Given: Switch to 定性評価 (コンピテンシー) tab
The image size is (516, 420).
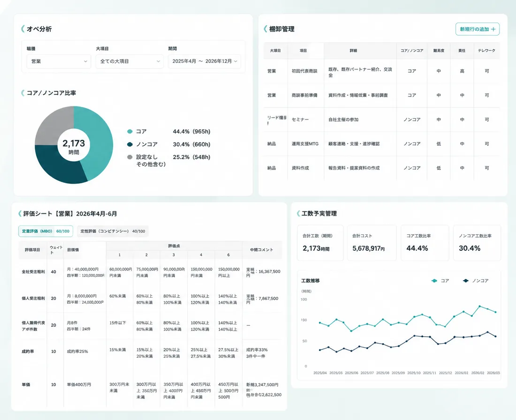Looking at the screenshot, I should 113,231.
